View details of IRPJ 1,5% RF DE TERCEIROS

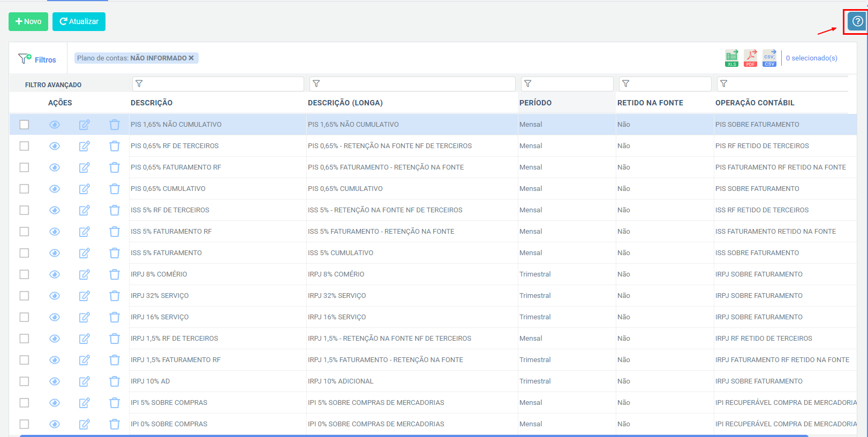55,339
